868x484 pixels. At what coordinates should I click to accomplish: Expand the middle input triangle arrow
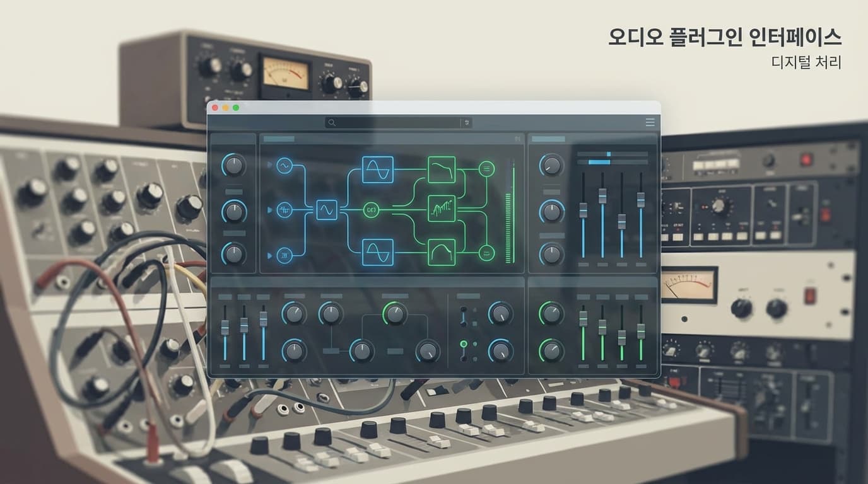[270, 210]
